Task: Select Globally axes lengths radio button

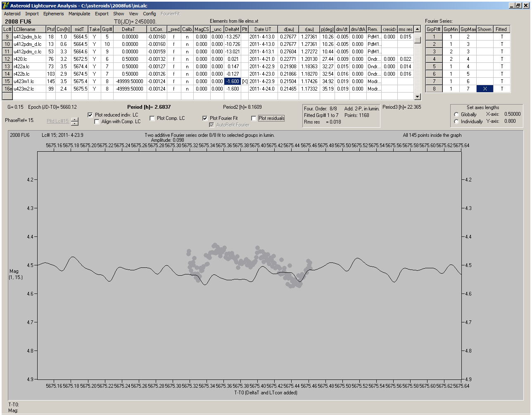Action: pyautogui.click(x=456, y=114)
